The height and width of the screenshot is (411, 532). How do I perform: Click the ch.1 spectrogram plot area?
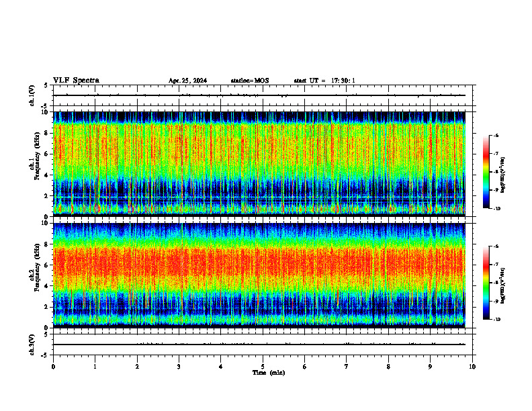click(x=259, y=164)
